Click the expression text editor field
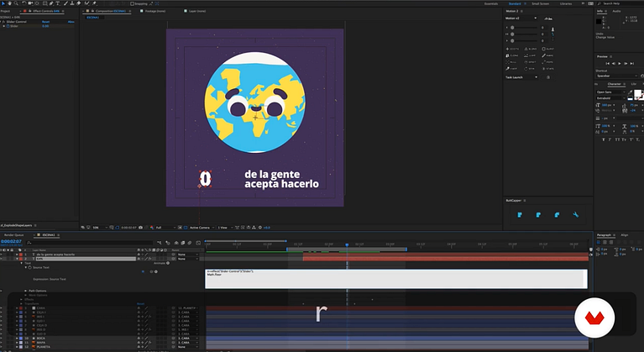Image resolution: width=644 pixels, height=352 pixels. [396, 279]
